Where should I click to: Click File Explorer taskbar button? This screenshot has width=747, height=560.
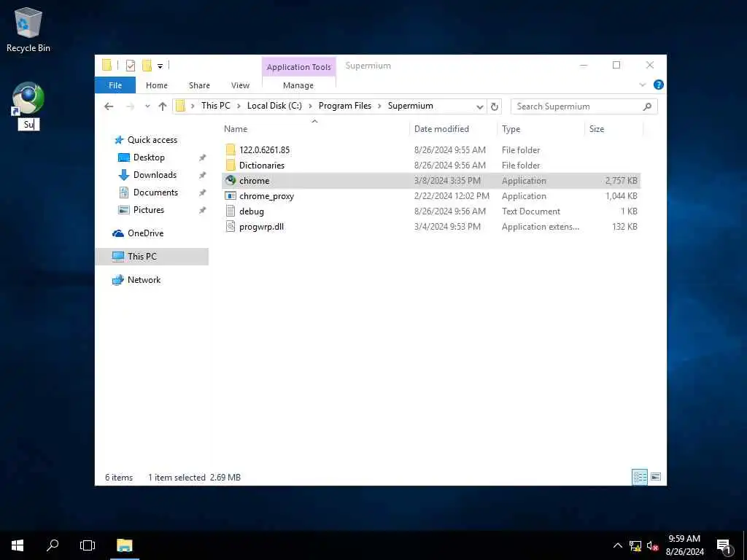click(x=124, y=545)
